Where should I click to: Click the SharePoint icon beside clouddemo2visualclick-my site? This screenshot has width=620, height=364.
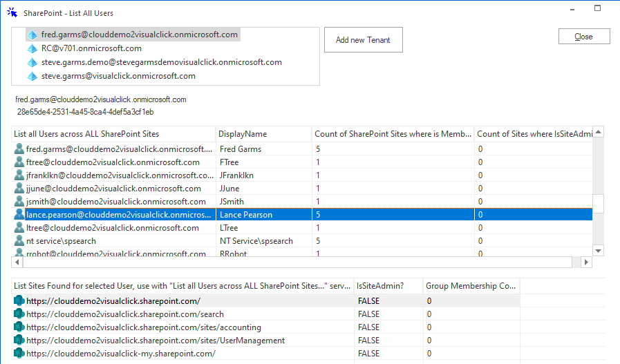(19, 354)
